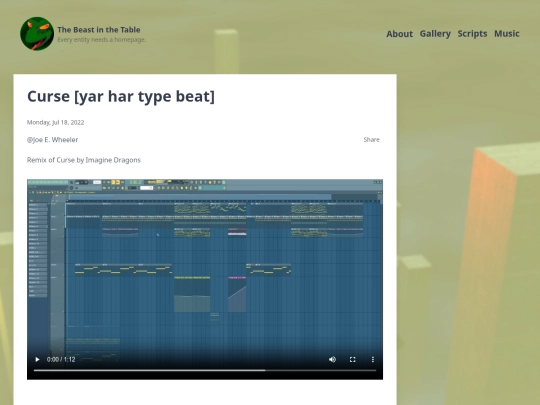Open the video more options menu
Viewport: 540px width, 405px height.
coord(373,359)
